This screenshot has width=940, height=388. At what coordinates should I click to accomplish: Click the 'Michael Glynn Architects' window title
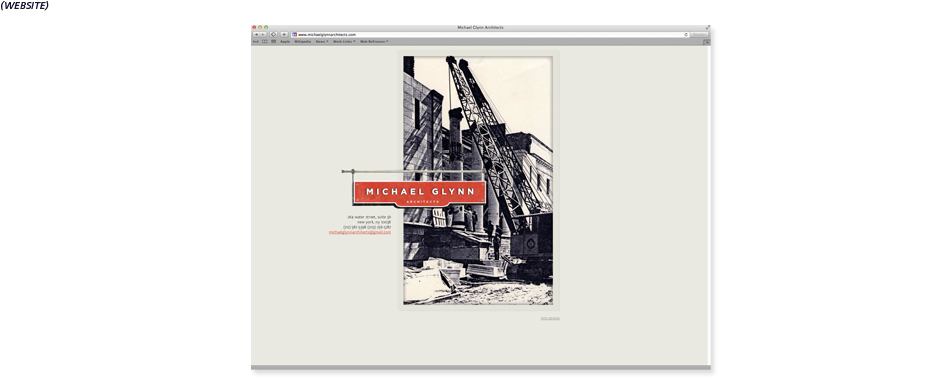click(480, 28)
